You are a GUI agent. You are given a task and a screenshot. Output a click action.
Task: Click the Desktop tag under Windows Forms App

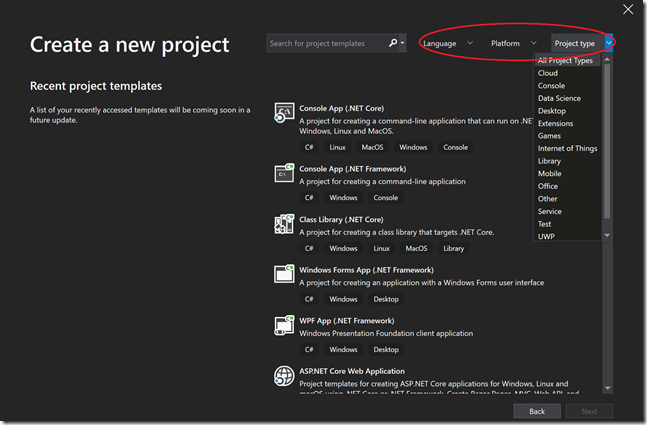(386, 299)
